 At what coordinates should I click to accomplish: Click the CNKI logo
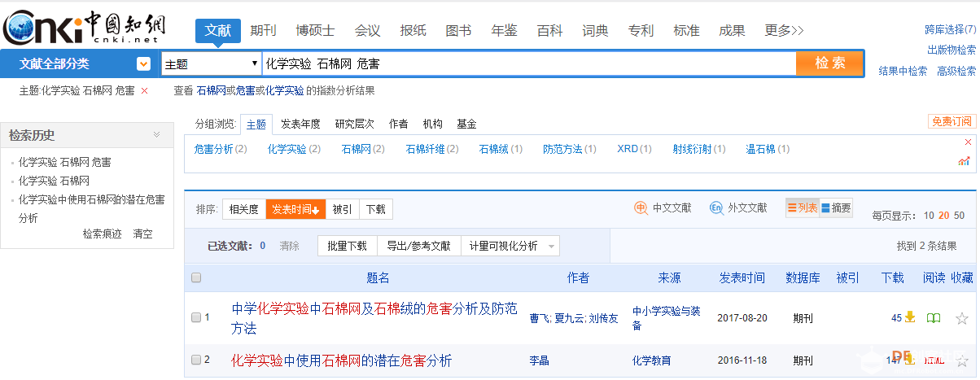tap(84, 28)
